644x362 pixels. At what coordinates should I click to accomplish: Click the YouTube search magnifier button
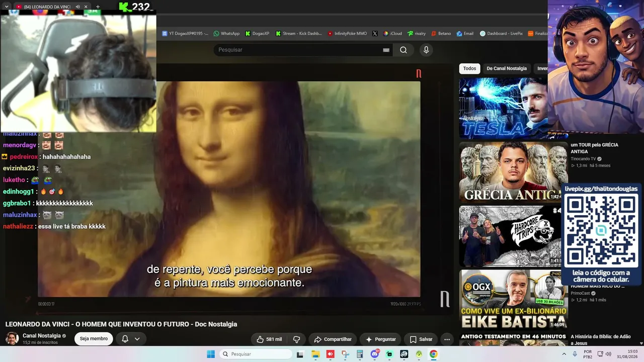(x=404, y=50)
